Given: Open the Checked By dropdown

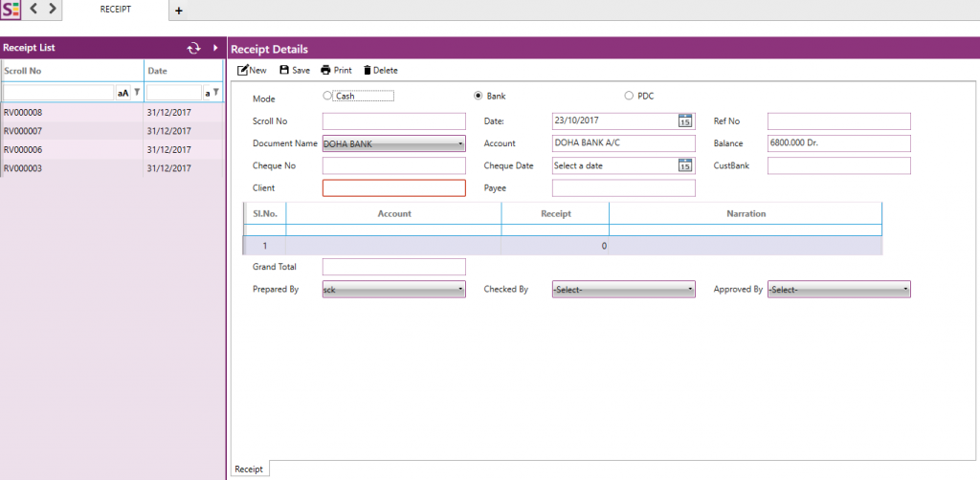Looking at the screenshot, I should pos(624,290).
